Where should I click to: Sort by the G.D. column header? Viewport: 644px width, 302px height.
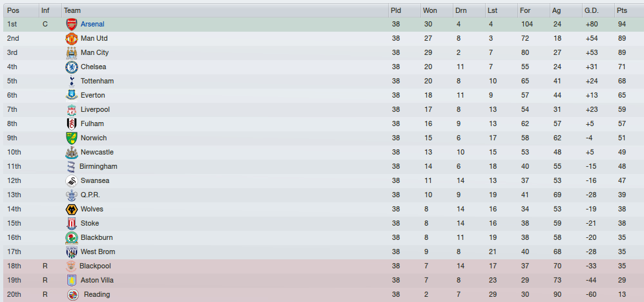(x=598, y=10)
